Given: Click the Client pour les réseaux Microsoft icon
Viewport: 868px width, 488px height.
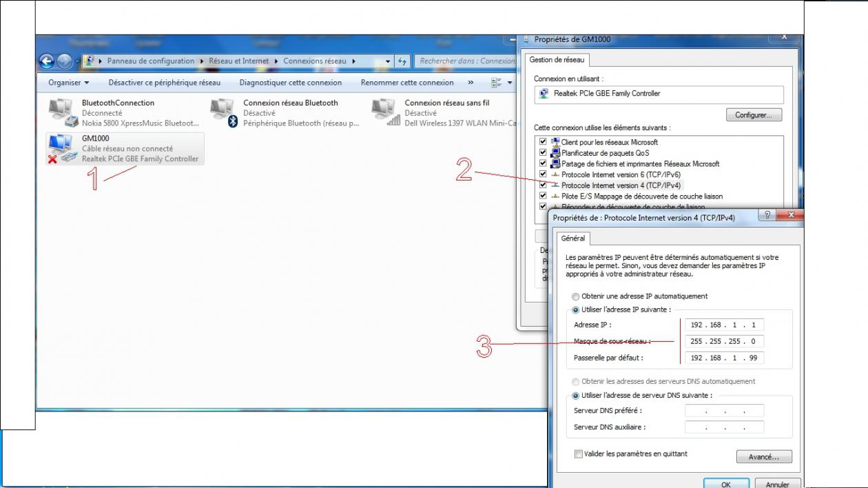Looking at the screenshot, I should (555, 142).
